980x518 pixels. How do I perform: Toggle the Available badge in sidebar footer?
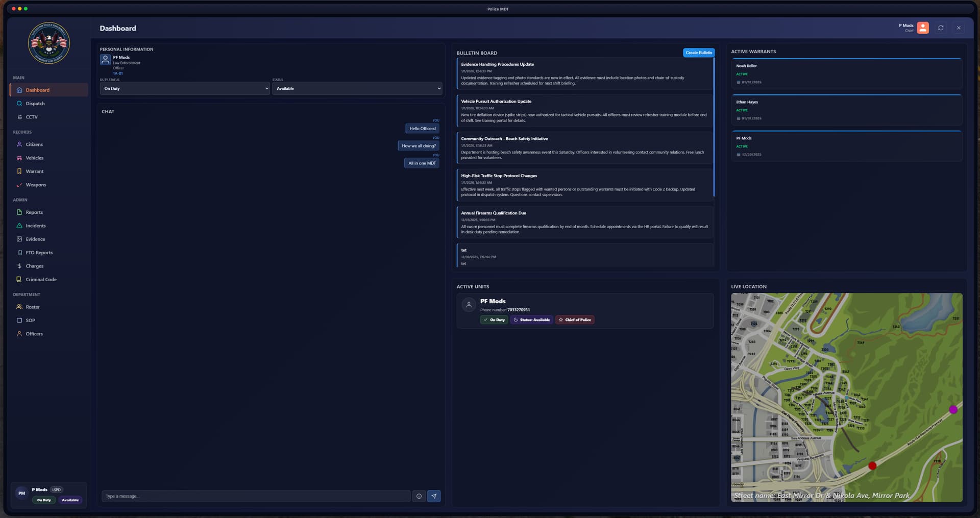click(x=70, y=500)
